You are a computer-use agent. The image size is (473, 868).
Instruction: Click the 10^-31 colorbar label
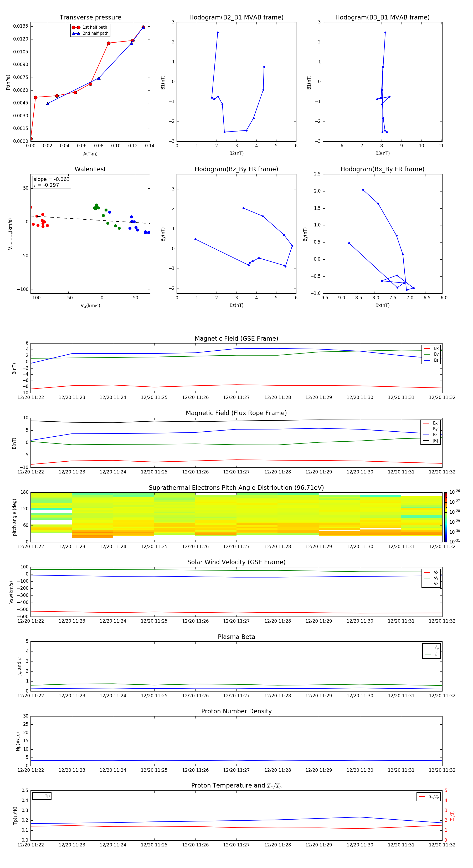(455, 542)
